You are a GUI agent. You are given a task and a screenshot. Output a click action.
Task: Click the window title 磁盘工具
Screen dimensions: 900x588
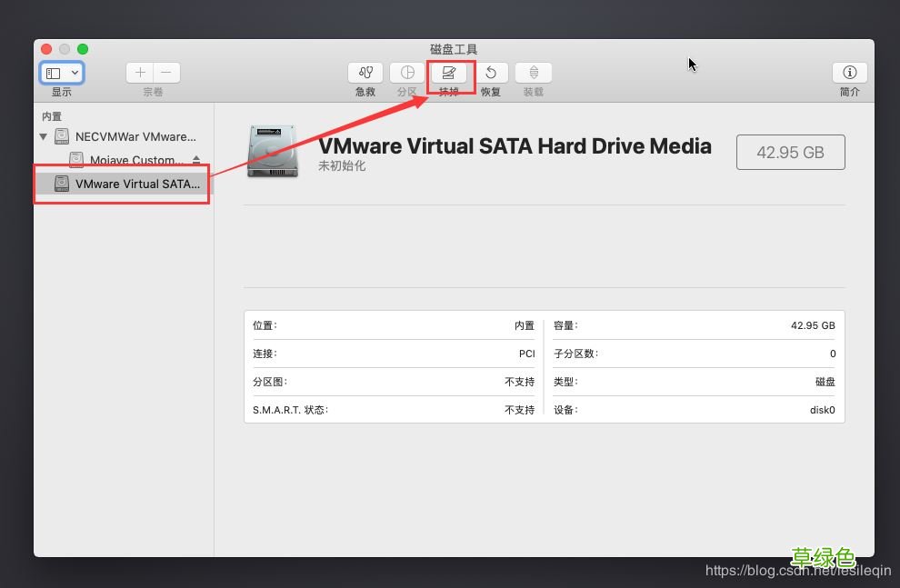pos(454,49)
